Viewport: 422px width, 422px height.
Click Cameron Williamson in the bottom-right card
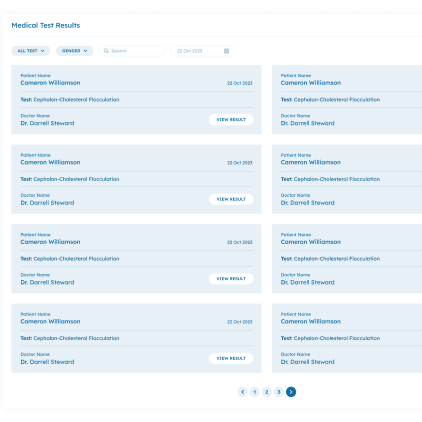click(x=311, y=321)
